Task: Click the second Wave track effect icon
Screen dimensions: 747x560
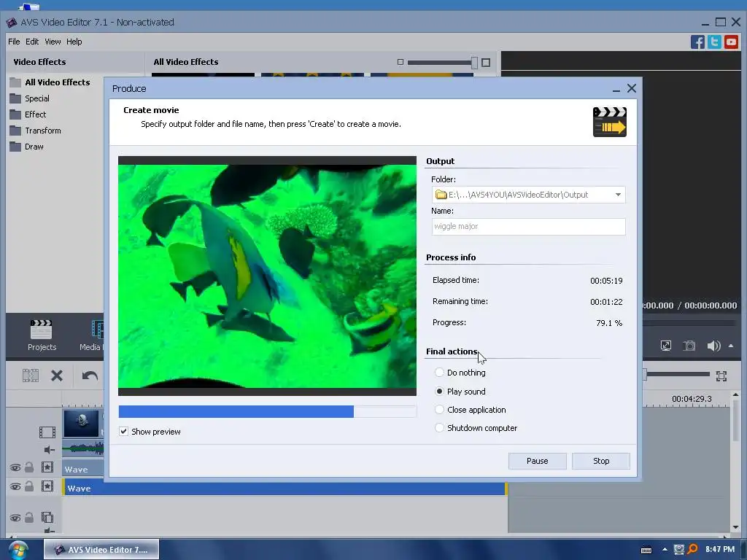Action: pos(47,486)
